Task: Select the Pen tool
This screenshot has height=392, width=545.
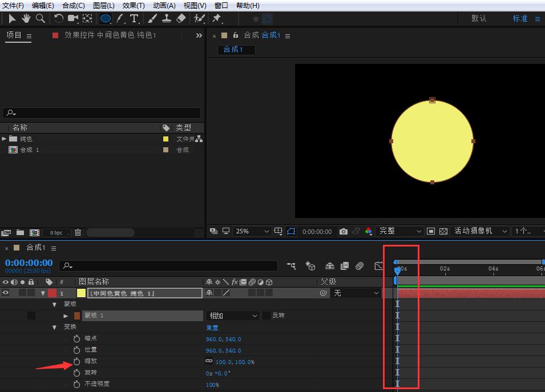Action: (x=120, y=19)
